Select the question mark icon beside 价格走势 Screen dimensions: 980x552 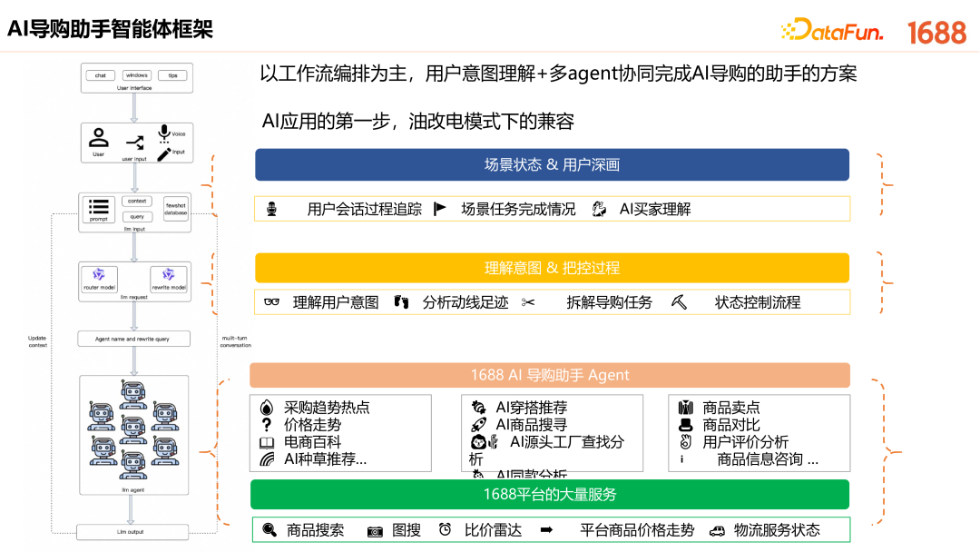pyautogui.click(x=267, y=425)
